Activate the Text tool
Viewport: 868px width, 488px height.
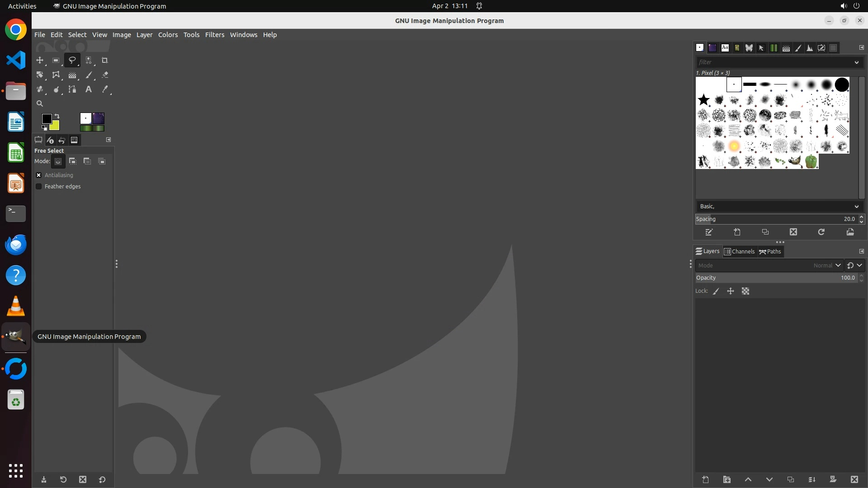89,89
